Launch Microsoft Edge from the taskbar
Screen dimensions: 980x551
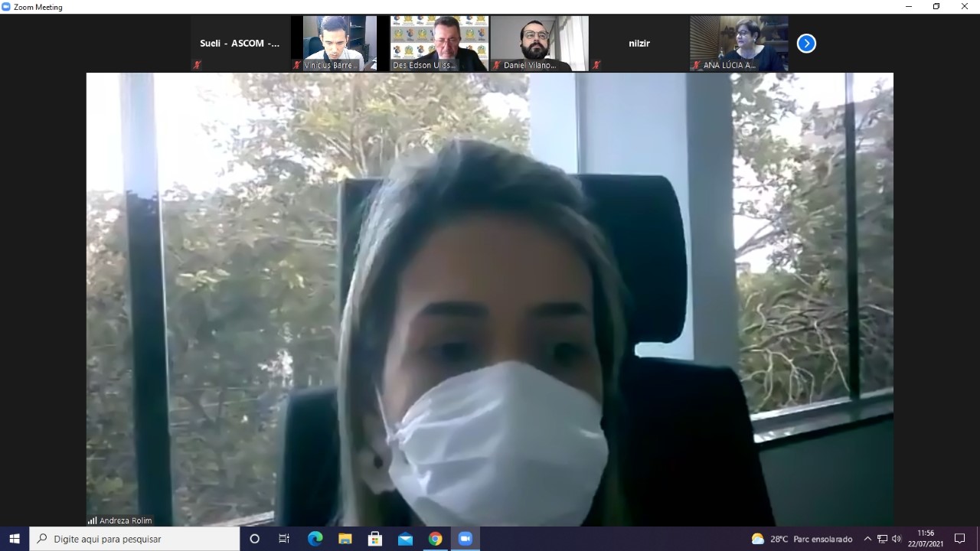point(315,539)
